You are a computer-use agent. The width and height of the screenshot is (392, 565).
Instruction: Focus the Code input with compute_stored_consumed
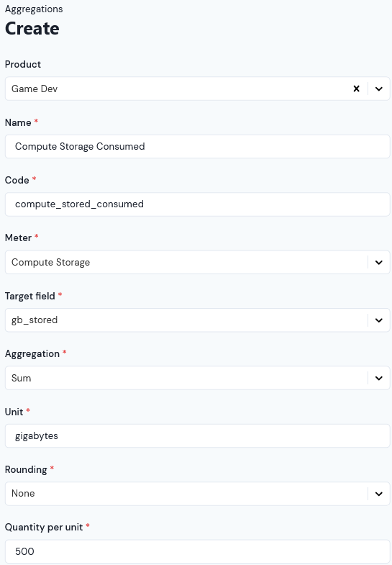pos(197,204)
